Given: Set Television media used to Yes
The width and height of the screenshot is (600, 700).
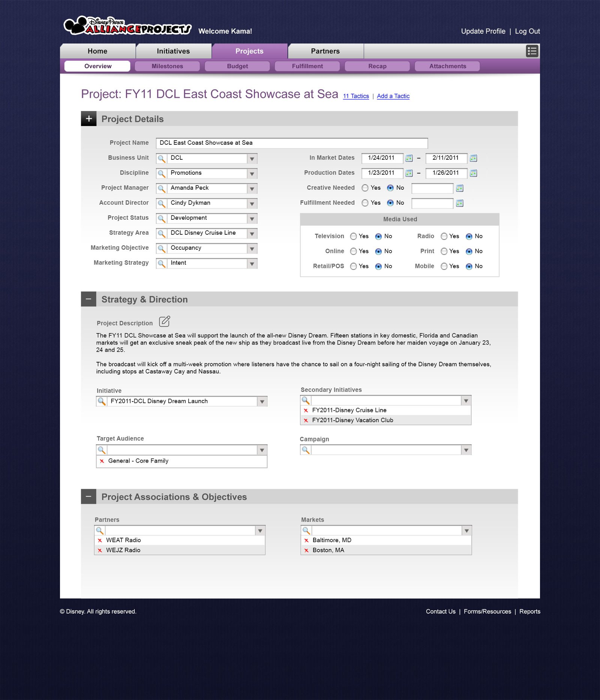Looking at the screenshot, I should pyautogui.click(x=353, y=237).
